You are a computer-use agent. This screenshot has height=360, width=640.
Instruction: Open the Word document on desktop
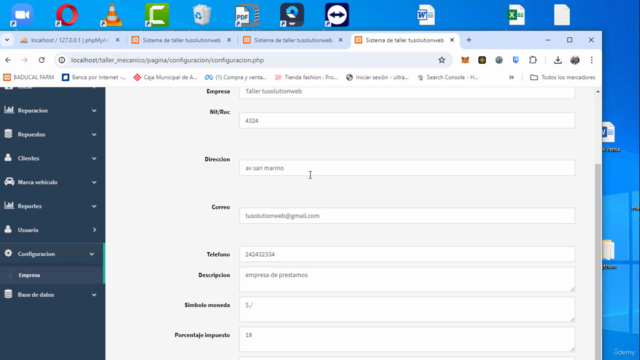click(x=426, y=15)
